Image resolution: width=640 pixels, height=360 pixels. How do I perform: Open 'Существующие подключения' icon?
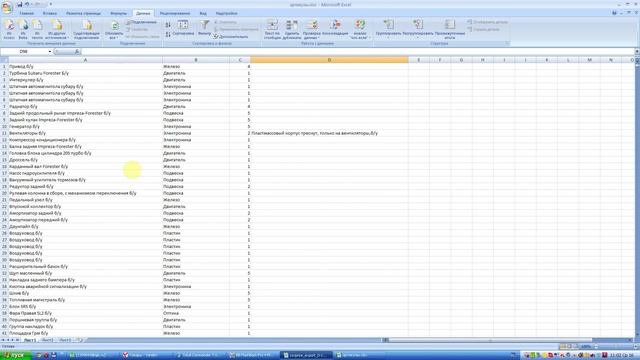(86, 30)
